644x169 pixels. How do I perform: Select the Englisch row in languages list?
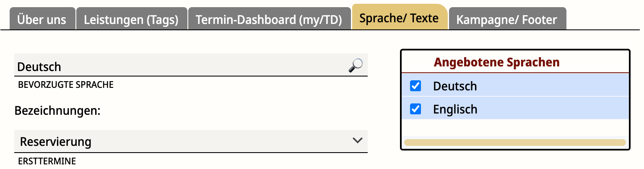point(515,109)
